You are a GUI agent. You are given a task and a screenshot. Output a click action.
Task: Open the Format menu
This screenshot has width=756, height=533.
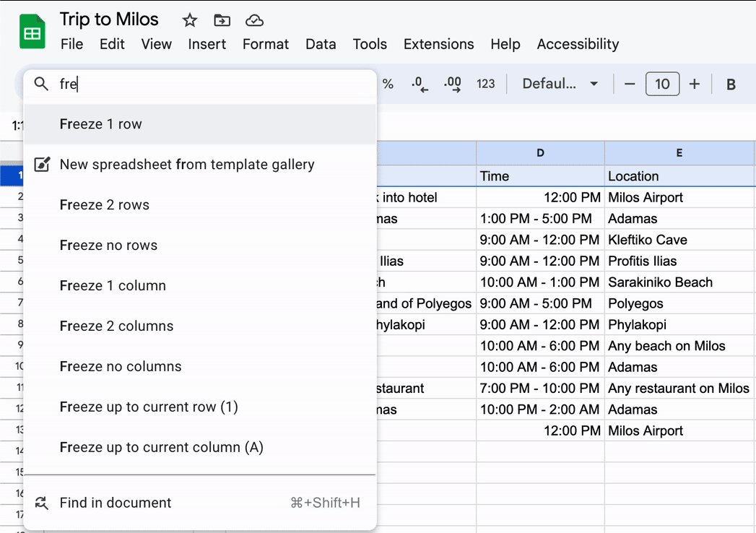point(266,44)
